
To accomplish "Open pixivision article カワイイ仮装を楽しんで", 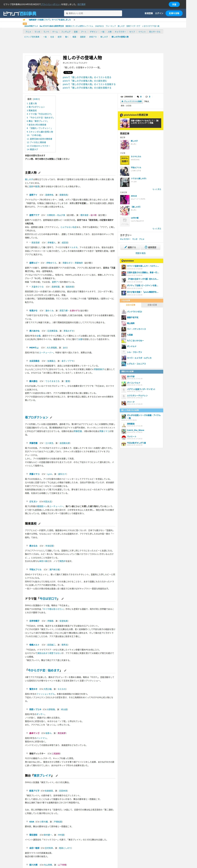I will 143,266.
